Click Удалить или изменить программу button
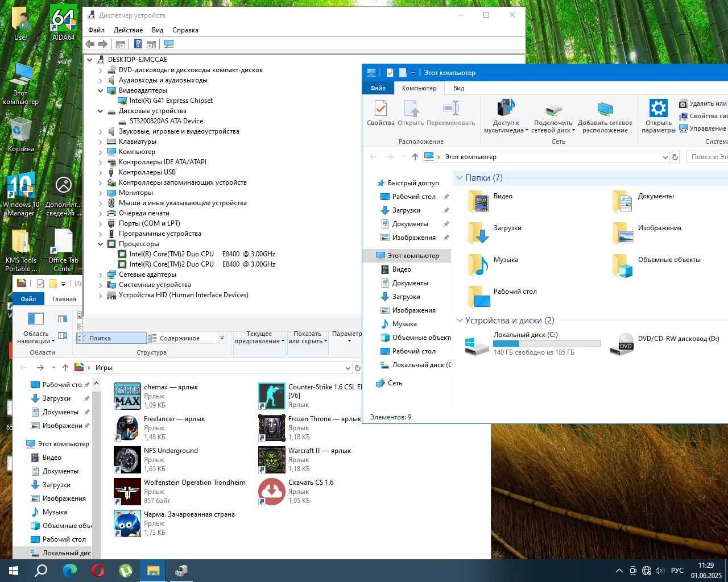Viewport: 728px width, 582px height. click(703, 103)
